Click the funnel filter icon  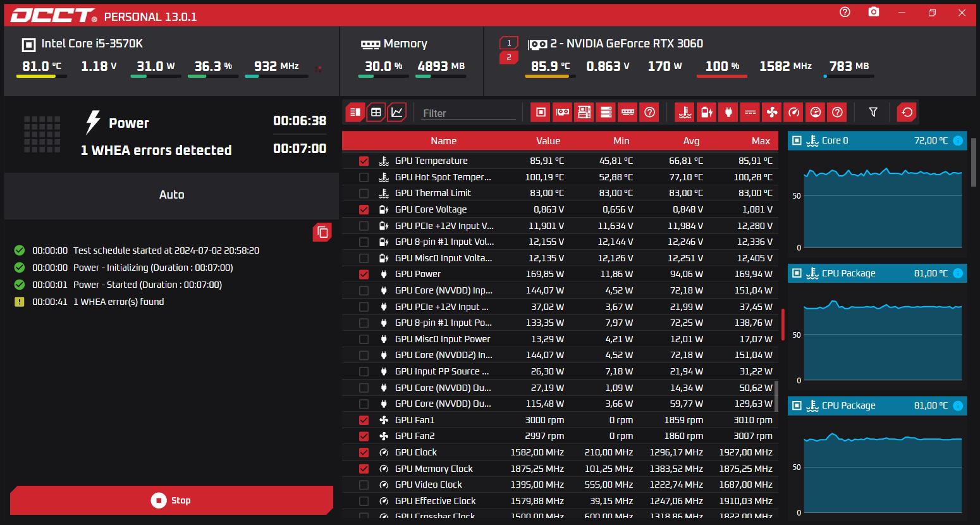click(873, 113)
